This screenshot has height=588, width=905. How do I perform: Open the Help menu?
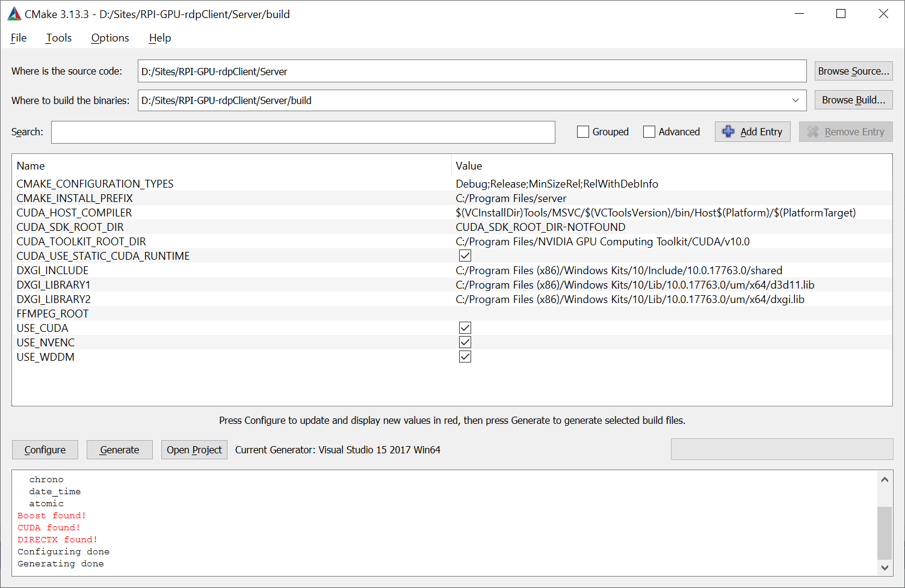(x=160, y=38)
